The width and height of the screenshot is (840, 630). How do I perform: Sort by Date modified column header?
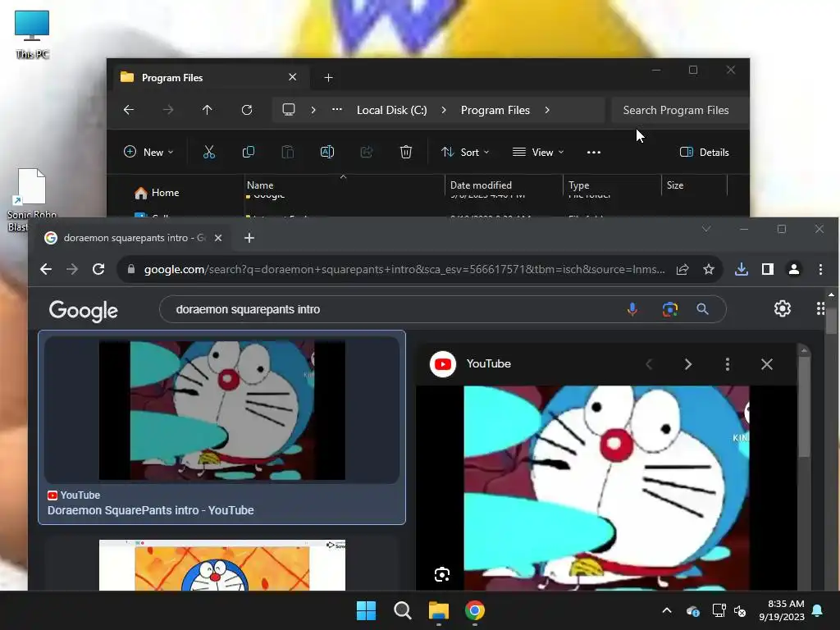(x=481, y=185)
